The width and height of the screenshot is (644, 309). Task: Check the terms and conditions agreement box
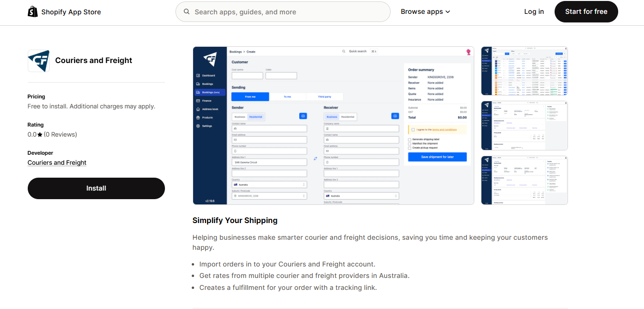pos(413,129)
